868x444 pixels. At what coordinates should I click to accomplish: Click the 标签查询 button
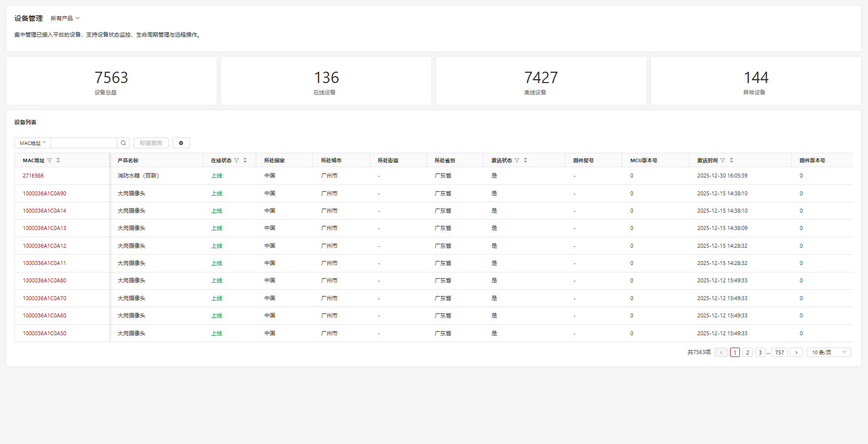coord(151,143)
